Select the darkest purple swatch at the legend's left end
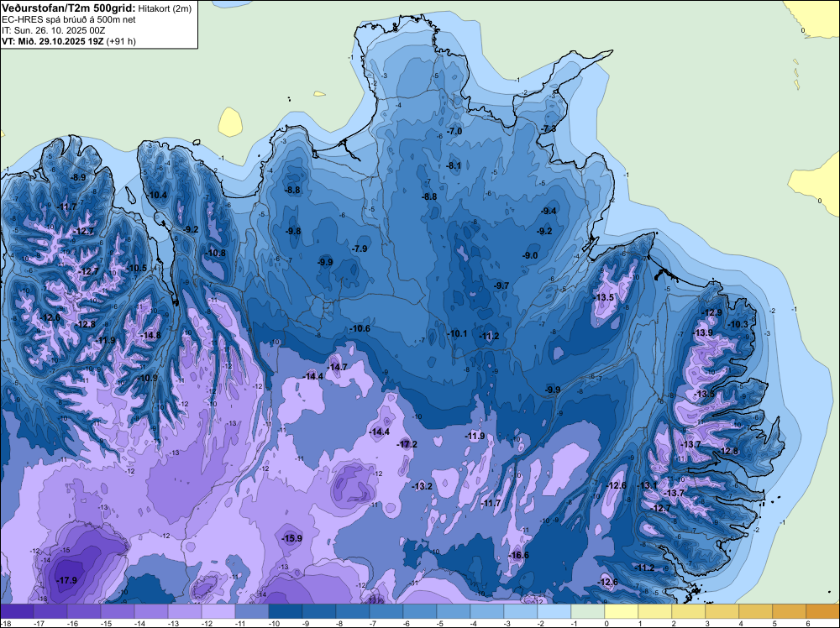This screenshot has width=840, height=628. (17, 611)
